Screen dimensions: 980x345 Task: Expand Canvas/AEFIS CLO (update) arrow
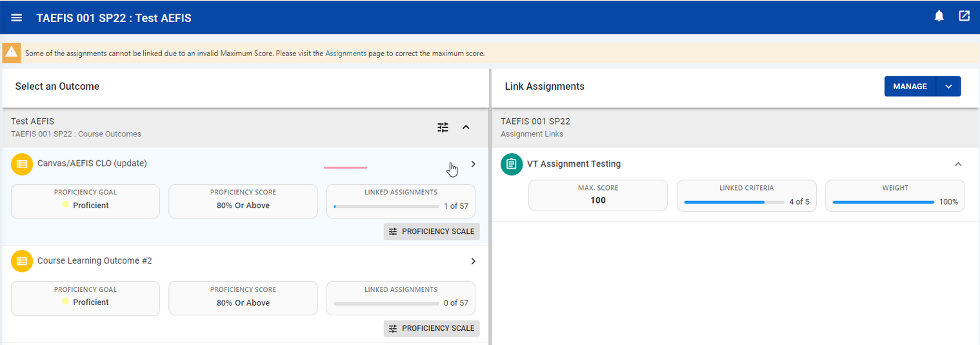tap(473, 164)
